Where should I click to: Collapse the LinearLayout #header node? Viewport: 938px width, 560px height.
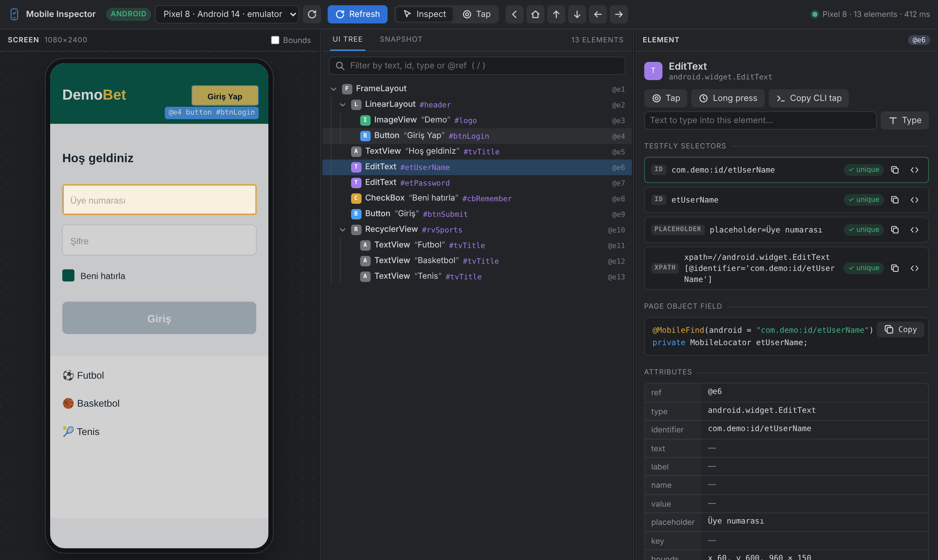[x=342, y=105]
